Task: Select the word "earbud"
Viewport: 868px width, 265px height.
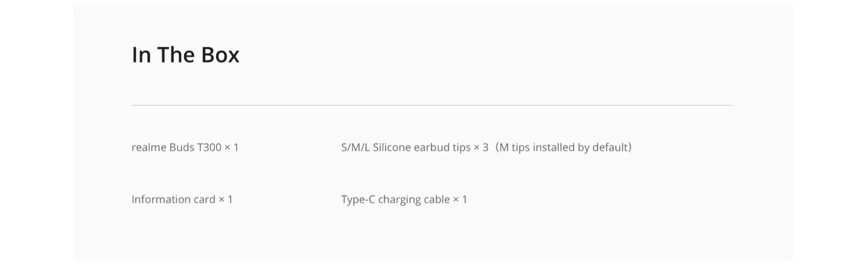Action: pos(430,147)
